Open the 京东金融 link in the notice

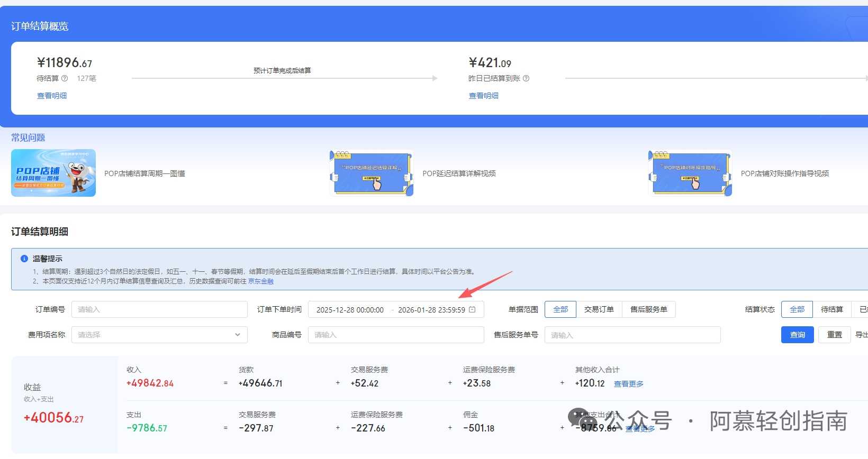click(x=261, y=281)
